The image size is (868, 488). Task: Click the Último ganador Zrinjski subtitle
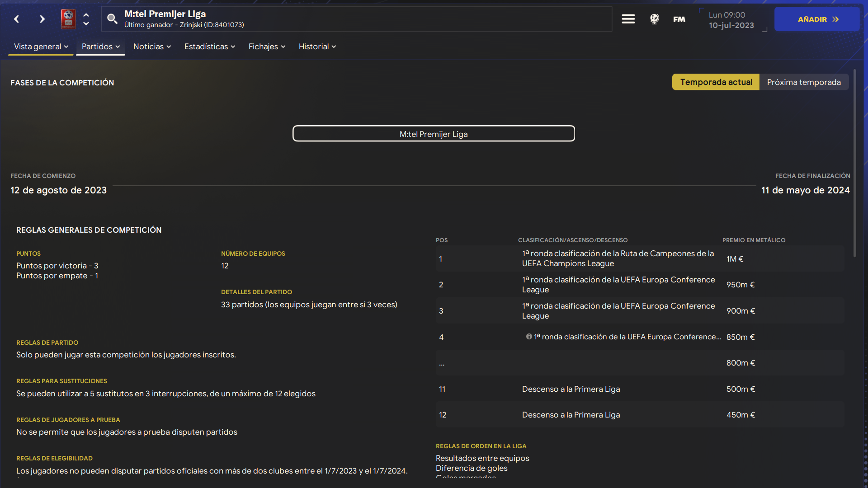pyautogui.click(x=184, y=25)
